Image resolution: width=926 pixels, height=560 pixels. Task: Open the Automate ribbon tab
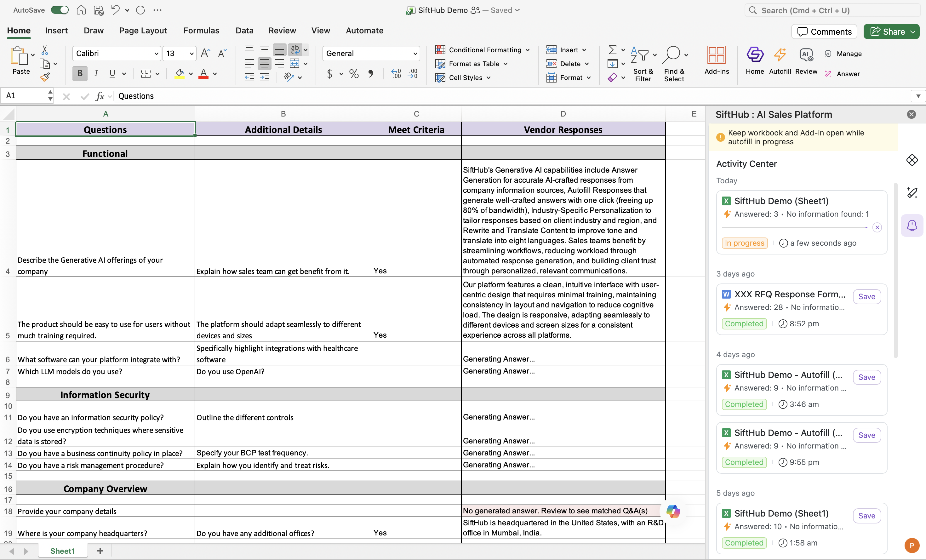click(364, 31)
